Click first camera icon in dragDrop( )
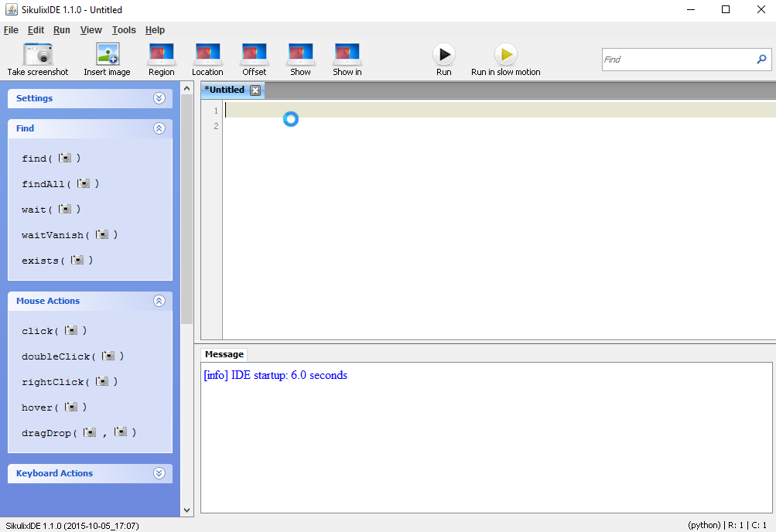The width and height of the screenshot is (776, 532). [x=90, y=432]
